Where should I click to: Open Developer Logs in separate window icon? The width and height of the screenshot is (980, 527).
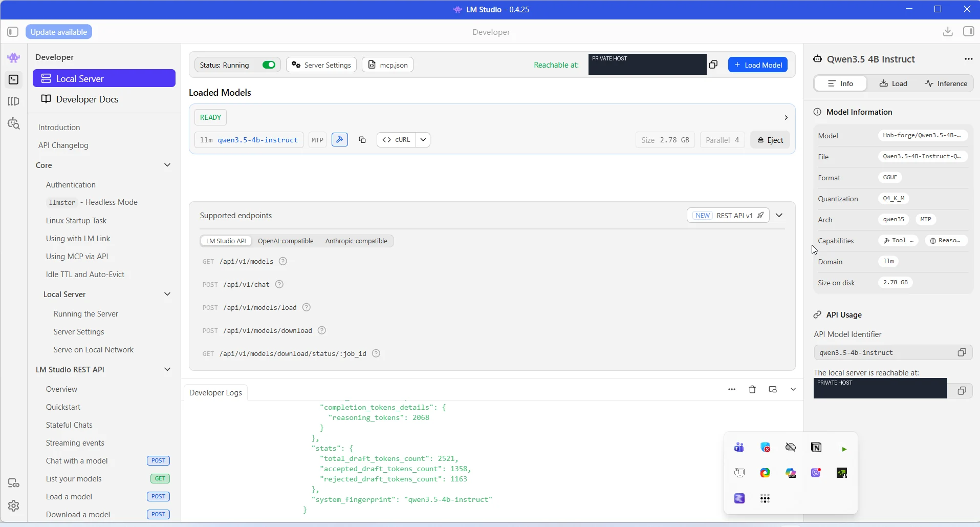773,389
